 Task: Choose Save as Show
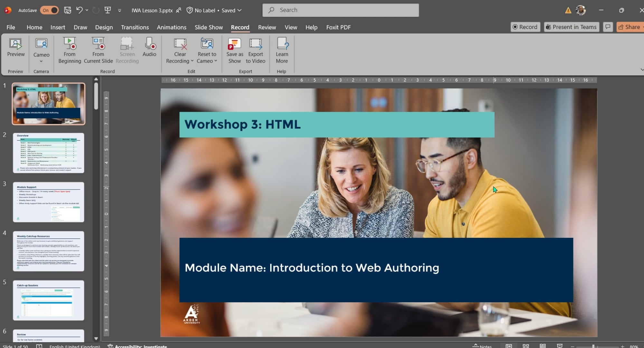[234, 51]
